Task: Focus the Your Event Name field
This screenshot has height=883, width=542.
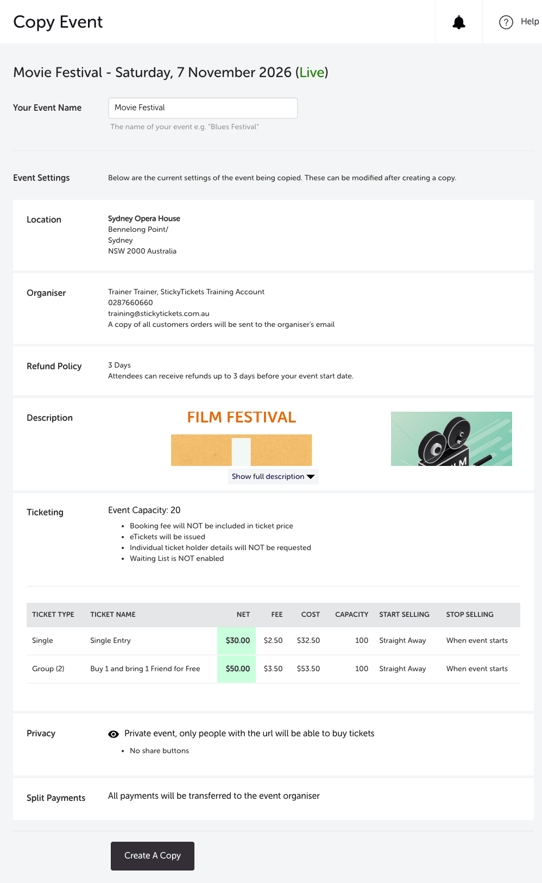Action: (x=203, y=108)
